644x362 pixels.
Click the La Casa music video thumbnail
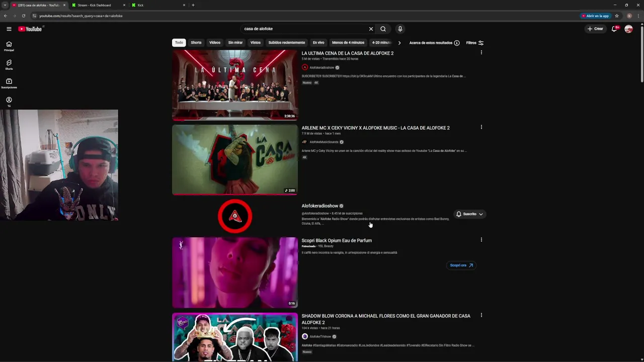click(235, 160)
